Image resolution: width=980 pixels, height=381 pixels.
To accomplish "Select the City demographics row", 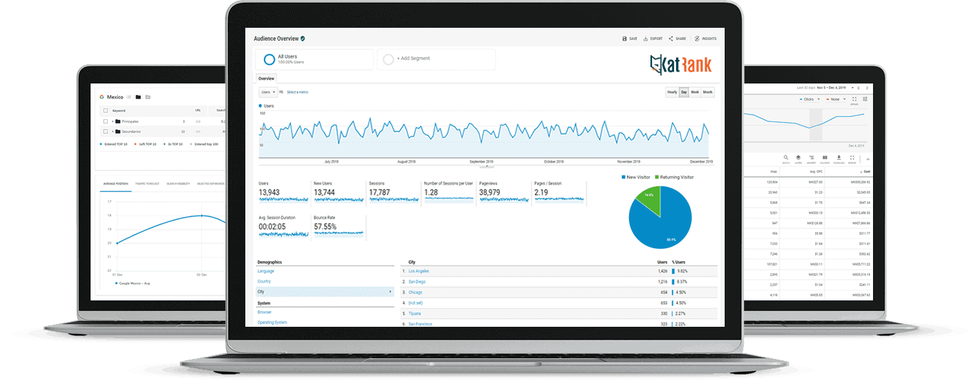I will [x=325, y=292].
